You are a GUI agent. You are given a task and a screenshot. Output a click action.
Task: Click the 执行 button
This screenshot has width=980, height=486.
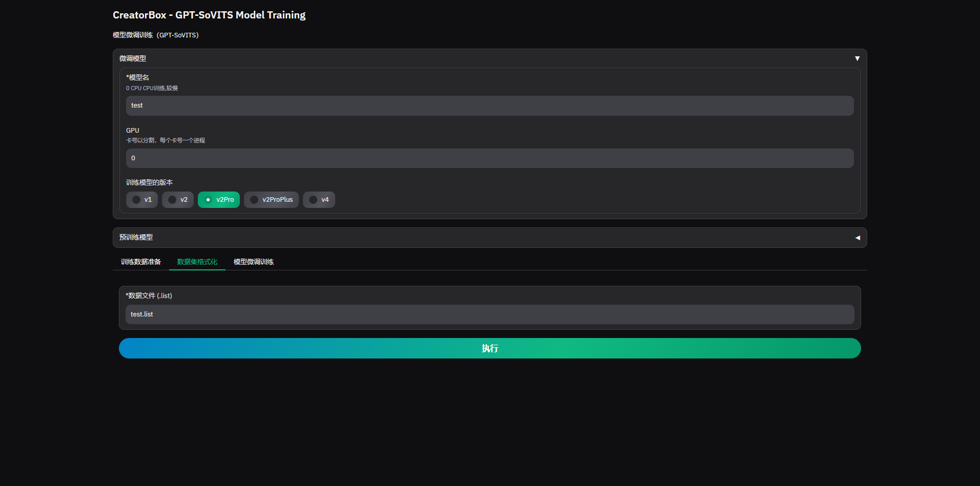(x=490, y=348)
